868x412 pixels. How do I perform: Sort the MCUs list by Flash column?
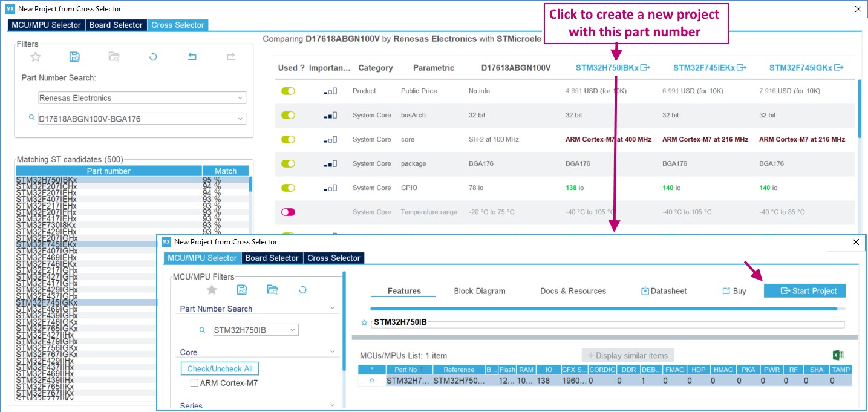[507, 370]
